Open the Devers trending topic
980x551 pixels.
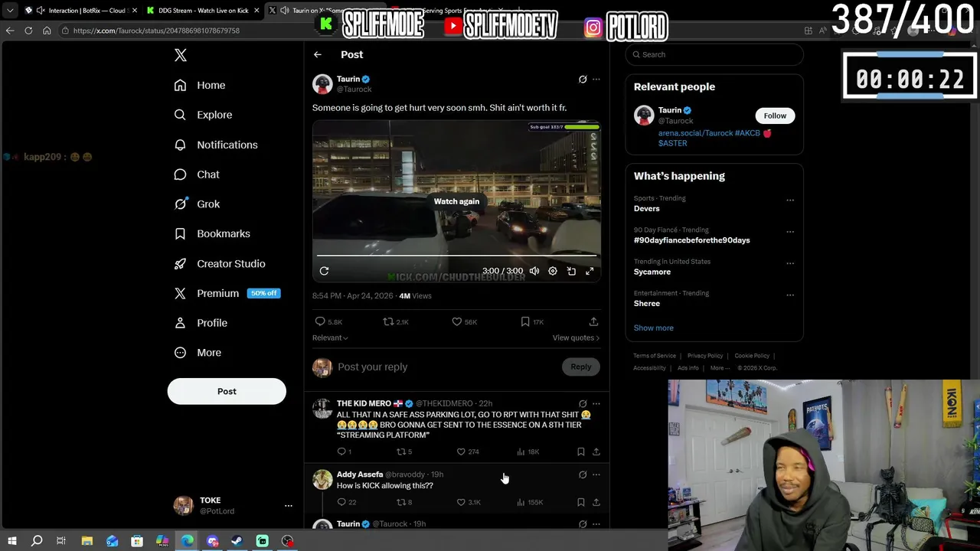(x=647, y=209)
